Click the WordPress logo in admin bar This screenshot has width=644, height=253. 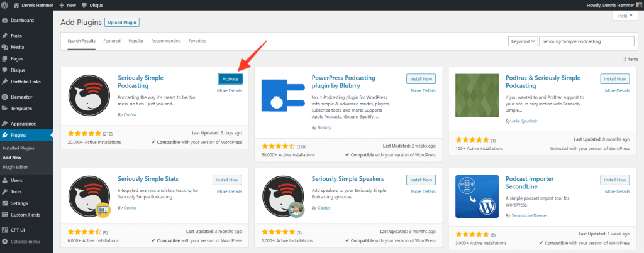(5, 4)
